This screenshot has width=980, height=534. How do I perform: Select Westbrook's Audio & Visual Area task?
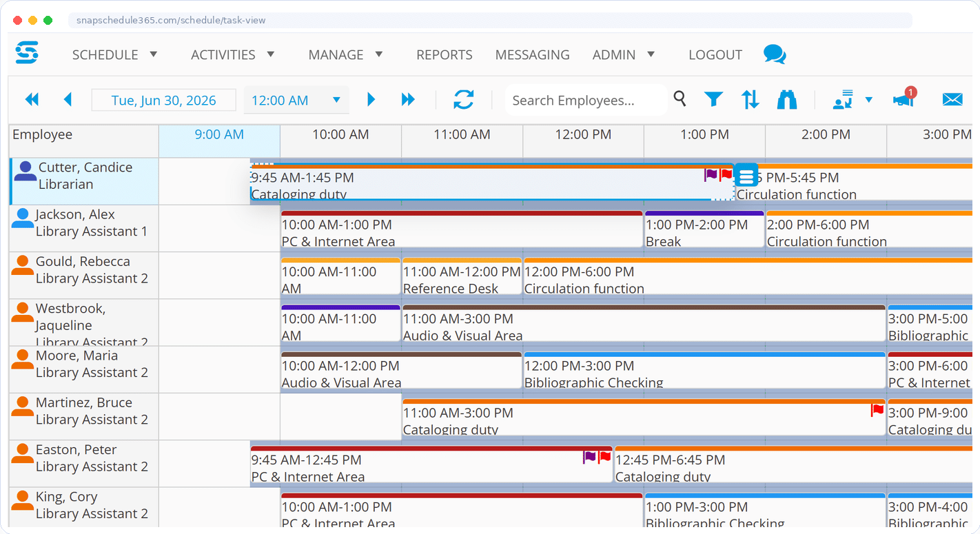pyautogui.click(x=644, y=323)
